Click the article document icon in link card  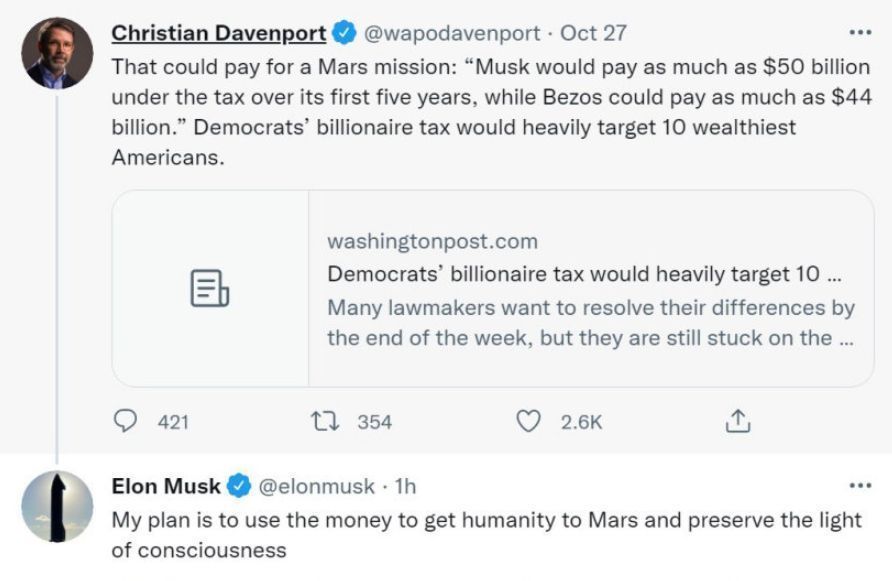pos(210,288)
